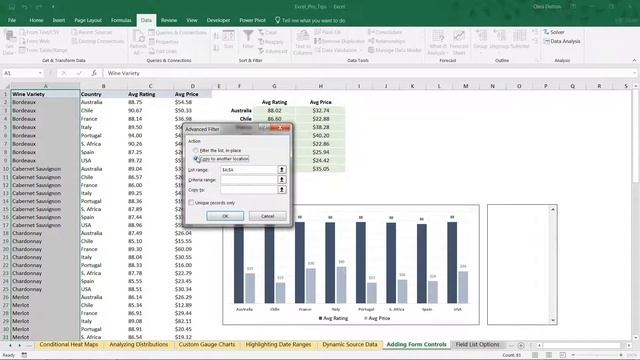Screen dimensions: 640x360
Task: Open the Conditional Heat Maps sheet
Action: tap(69, 344)
